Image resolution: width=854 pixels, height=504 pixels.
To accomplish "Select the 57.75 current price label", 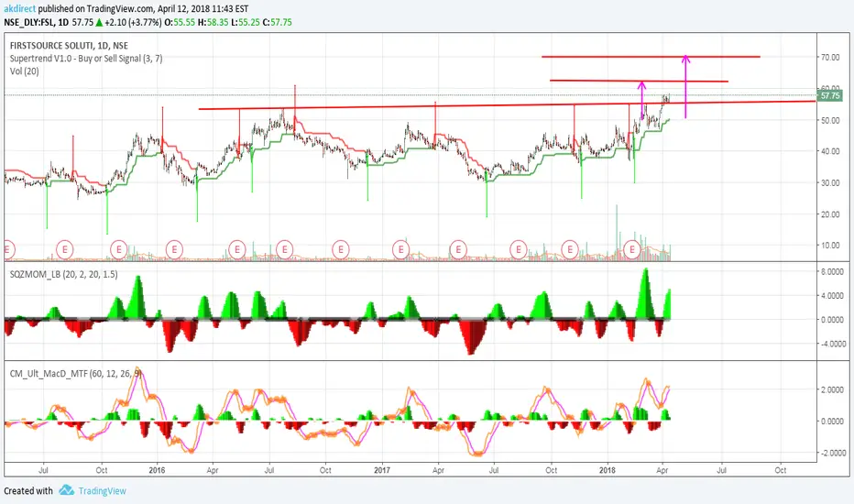I will click(x=830, y=95).
